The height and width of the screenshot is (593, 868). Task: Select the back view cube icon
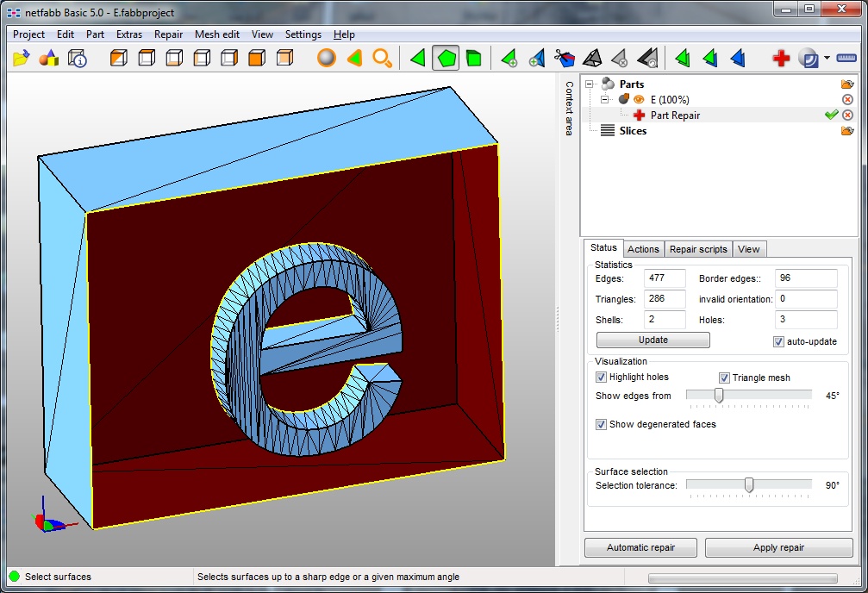pos(284,58)
